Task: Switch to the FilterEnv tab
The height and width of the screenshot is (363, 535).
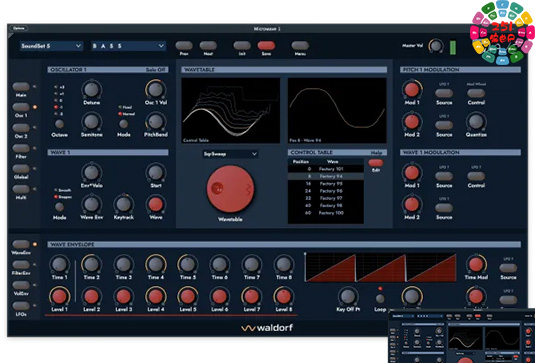Action: [21, 265]
